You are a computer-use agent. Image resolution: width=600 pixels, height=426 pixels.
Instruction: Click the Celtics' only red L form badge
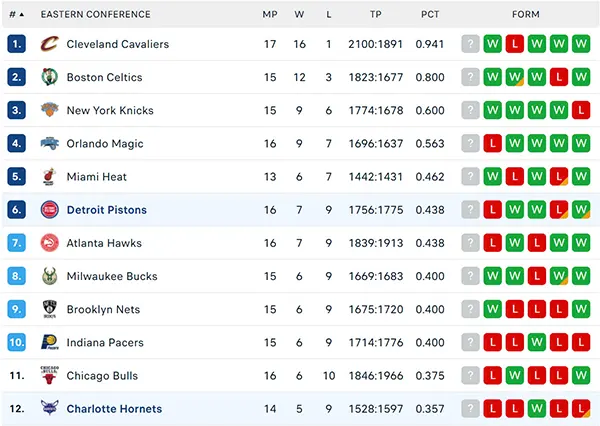pyautogui.click(x=559, y=77)
